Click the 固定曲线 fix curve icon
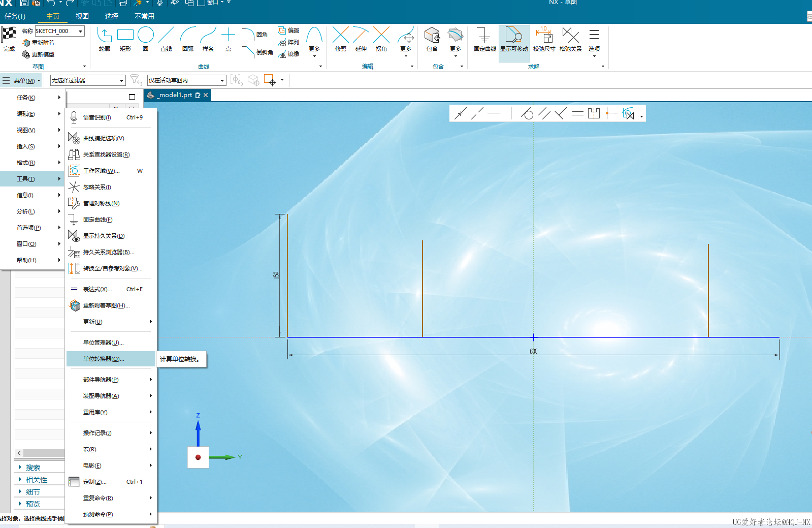 click(484, 35)
